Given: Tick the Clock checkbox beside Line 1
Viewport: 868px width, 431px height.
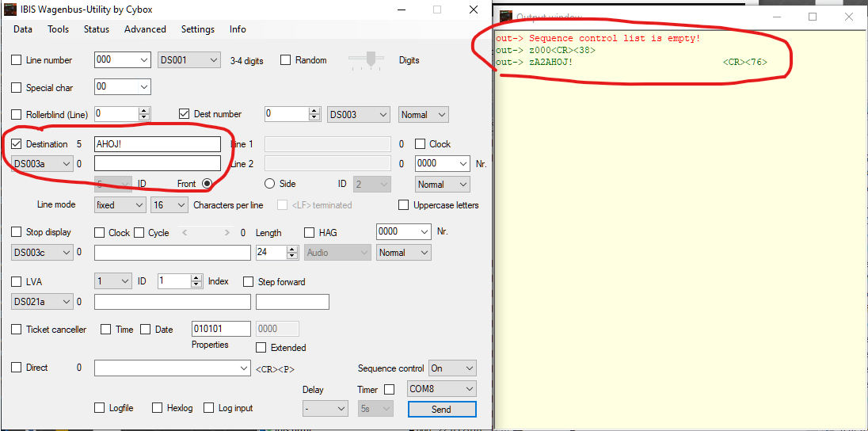Looking at the screenshot, I should pyautogui.click(x=421, y=144).
